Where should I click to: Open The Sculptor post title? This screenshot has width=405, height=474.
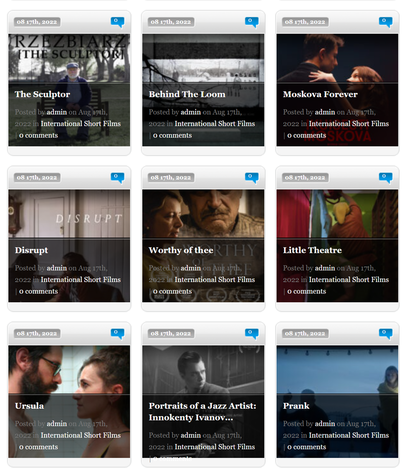[42, 94]
